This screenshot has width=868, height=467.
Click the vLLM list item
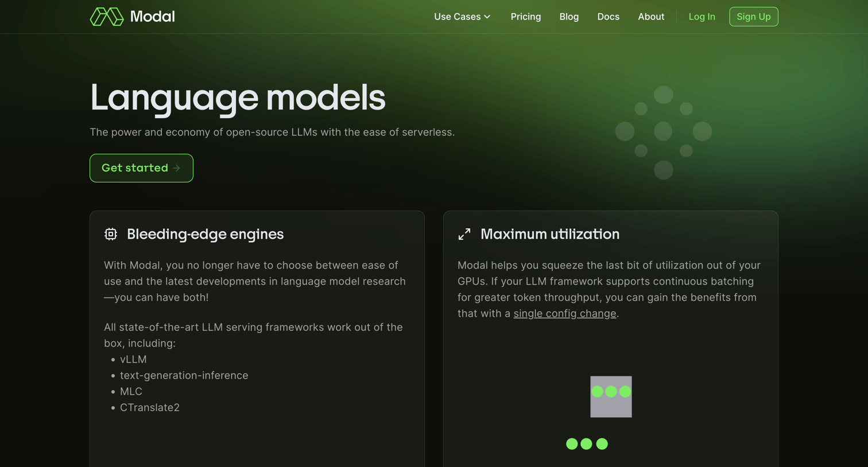pos(133,359)
